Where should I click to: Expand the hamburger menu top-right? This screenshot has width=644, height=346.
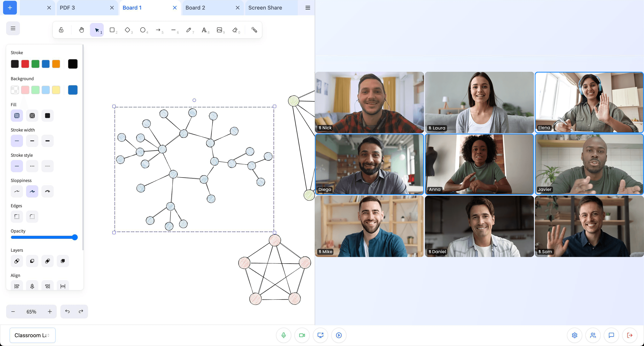click(x=308, y=8)
